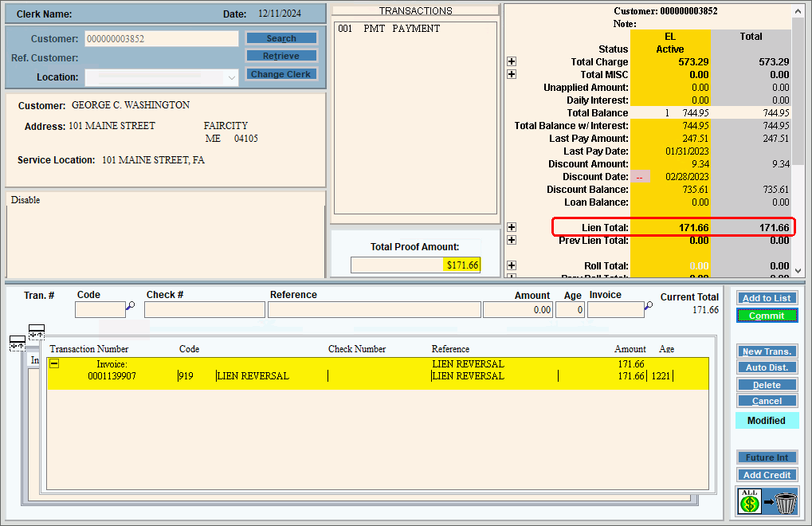Click the scroll-up arrow of the customer summary panel
The height and width of the screenshot is (526, 812).
pyautogui.click(x=798, y=11)
